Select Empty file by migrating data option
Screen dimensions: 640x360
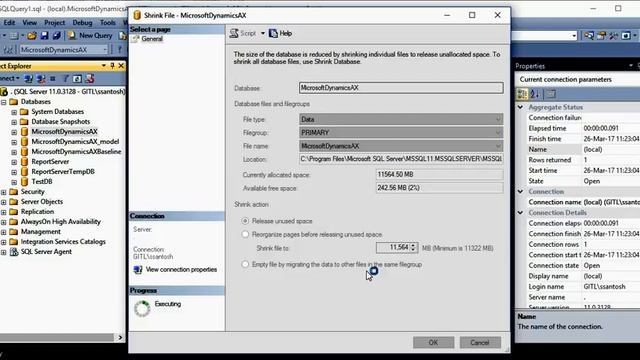tap(245, 264)
